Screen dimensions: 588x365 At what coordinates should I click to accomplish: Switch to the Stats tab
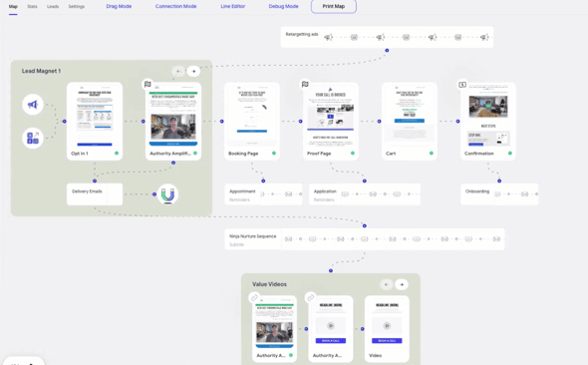coord(32,6)
